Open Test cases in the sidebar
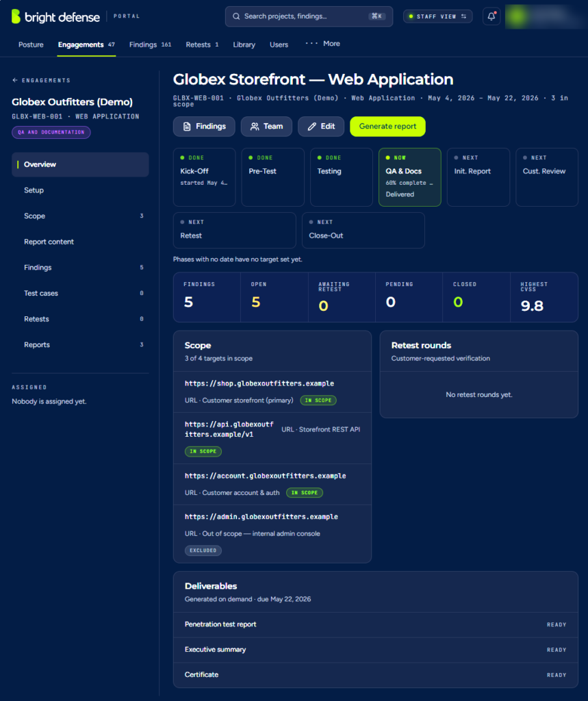The height and width of the screenshot is (701, 588). (x=81, y=293)
